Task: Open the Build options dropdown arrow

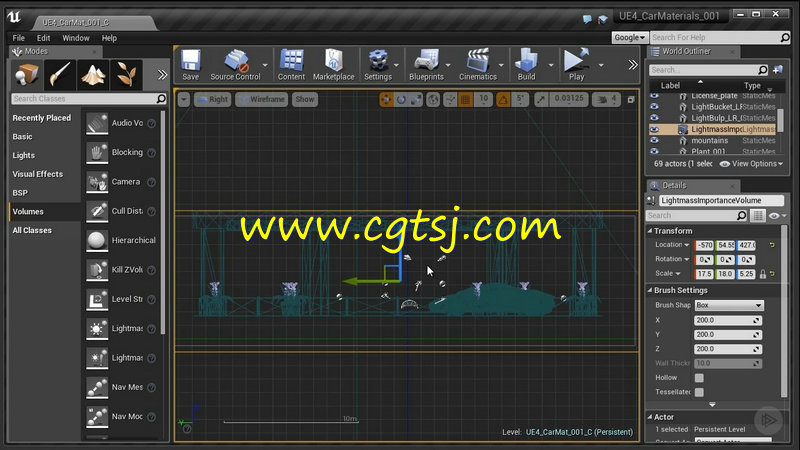Action: [x=551, y=65]
